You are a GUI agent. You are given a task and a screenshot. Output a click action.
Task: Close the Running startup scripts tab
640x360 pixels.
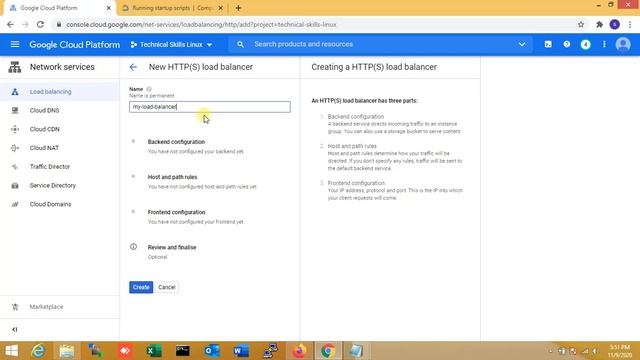tap(220, 8)
